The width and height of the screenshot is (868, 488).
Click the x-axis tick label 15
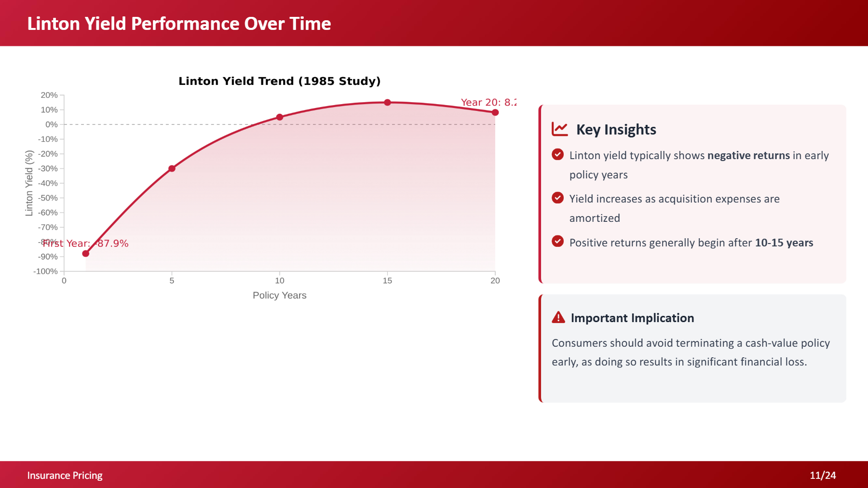click(387, 281)
